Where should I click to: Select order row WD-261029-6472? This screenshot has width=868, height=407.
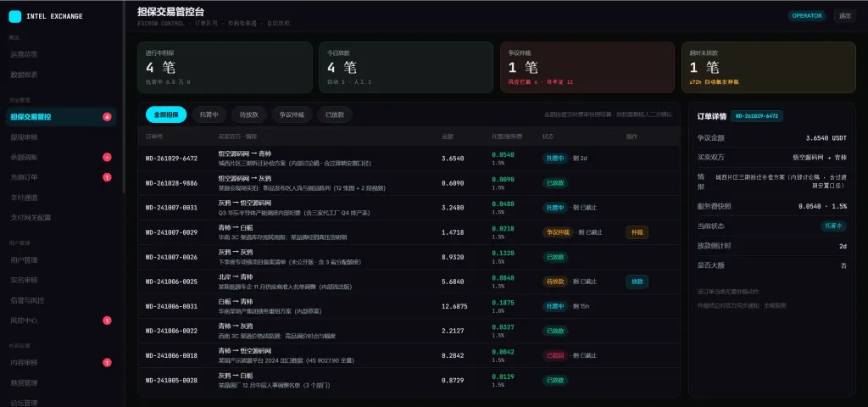[409, 159]
